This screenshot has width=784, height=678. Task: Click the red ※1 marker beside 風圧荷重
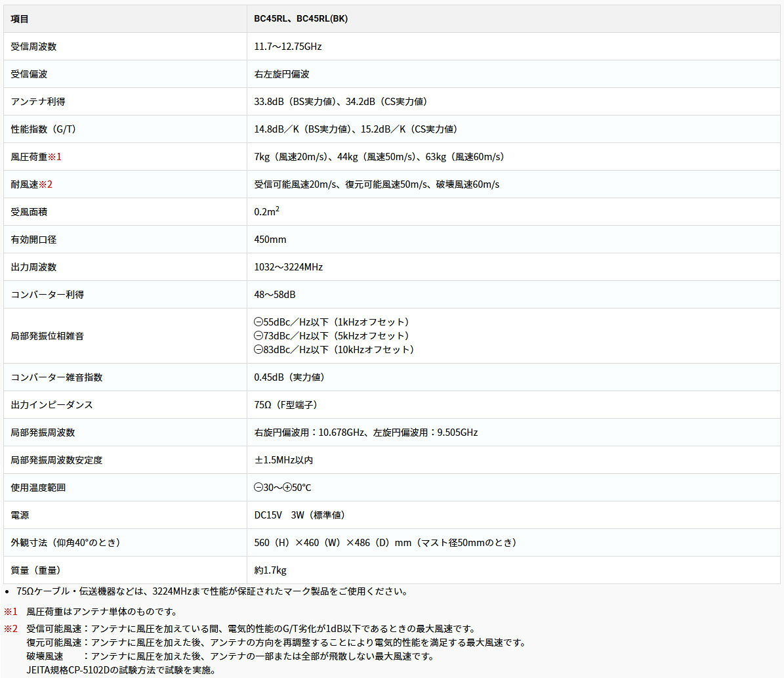[54, 157]
